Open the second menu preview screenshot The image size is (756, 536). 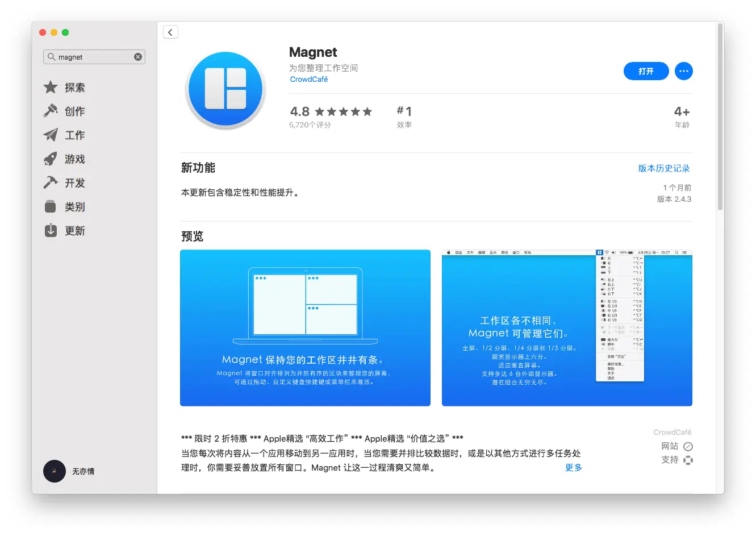pyautogui.click(x=567, y=328)
